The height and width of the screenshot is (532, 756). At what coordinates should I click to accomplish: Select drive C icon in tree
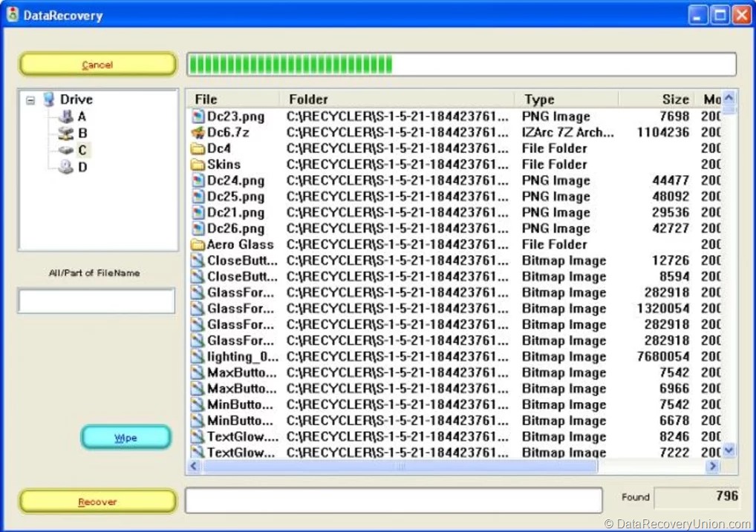(66, 150)
